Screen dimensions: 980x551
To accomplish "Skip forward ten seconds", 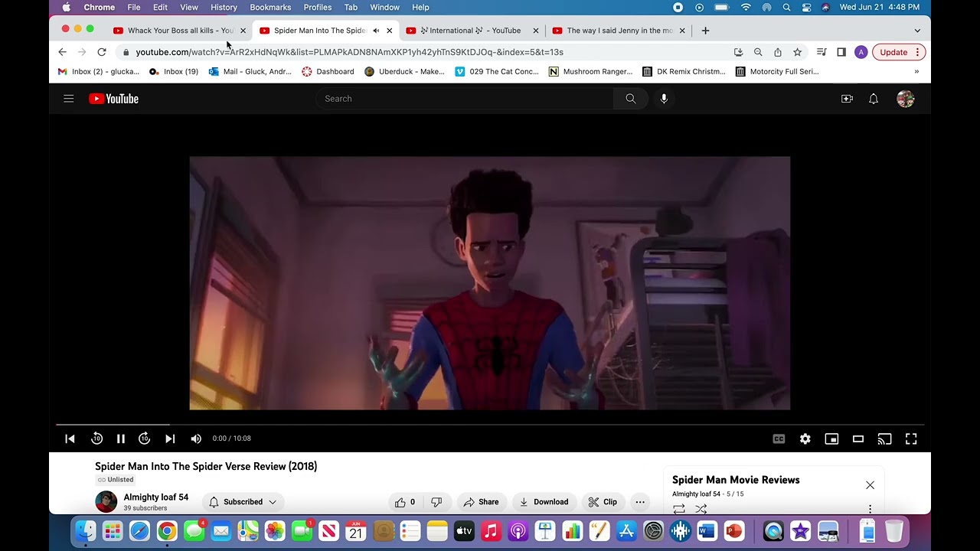I will pos(144,439).
